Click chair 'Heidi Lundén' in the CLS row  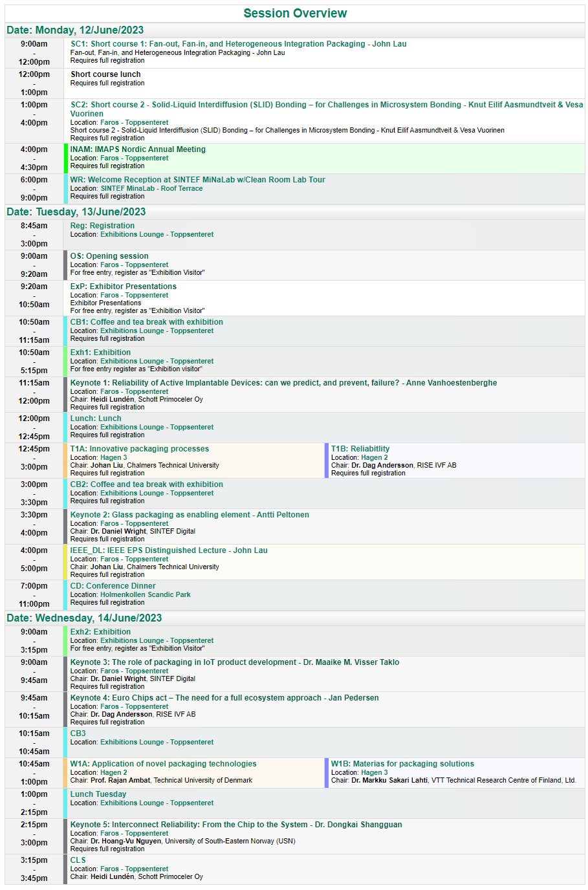(x=113, y=876)
